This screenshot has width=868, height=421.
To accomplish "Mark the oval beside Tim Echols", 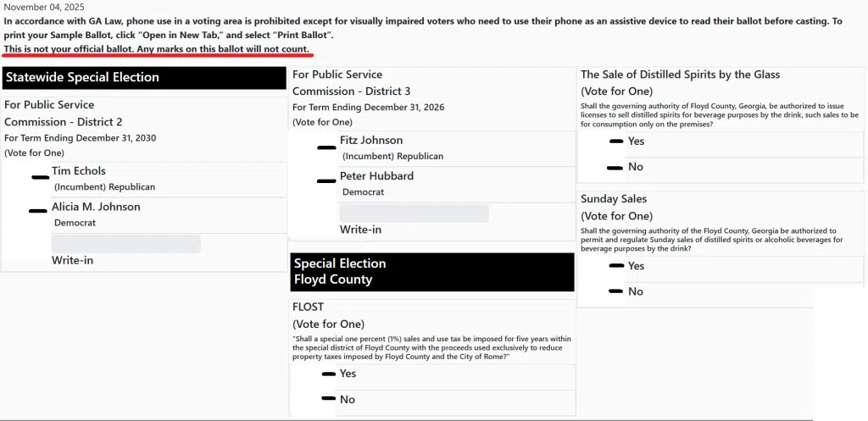I will (x=40, y=177).
